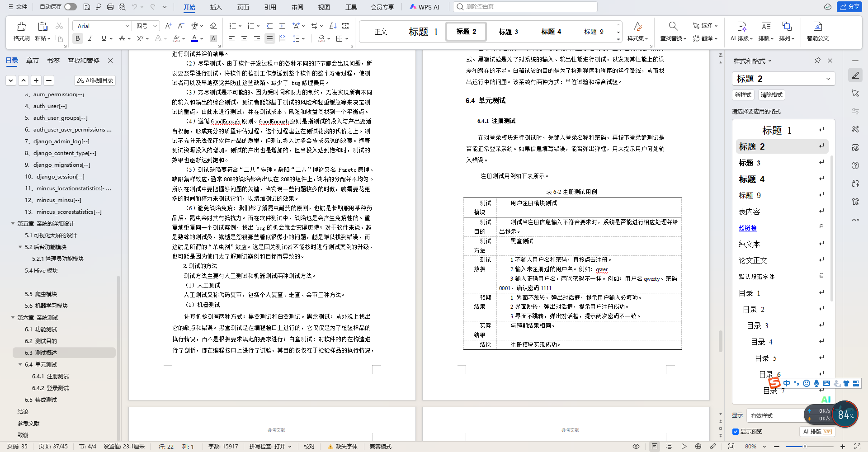Click the search box showing 删除空白页
The image size is (868, 452).
(x=526, y=7)
